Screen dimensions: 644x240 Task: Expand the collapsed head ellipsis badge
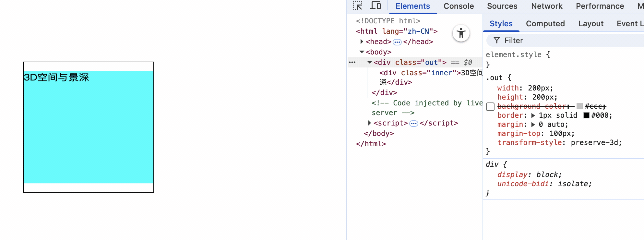397,42
